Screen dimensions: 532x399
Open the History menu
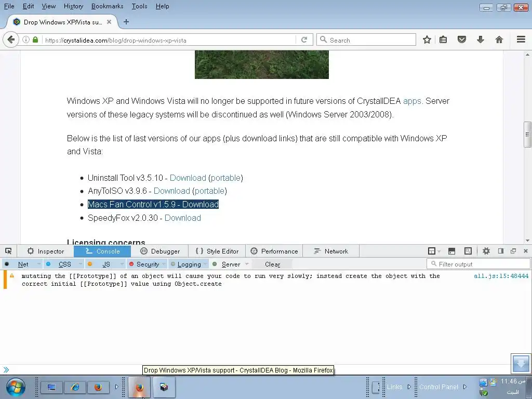pyautogui.click(x=73, y=6)
